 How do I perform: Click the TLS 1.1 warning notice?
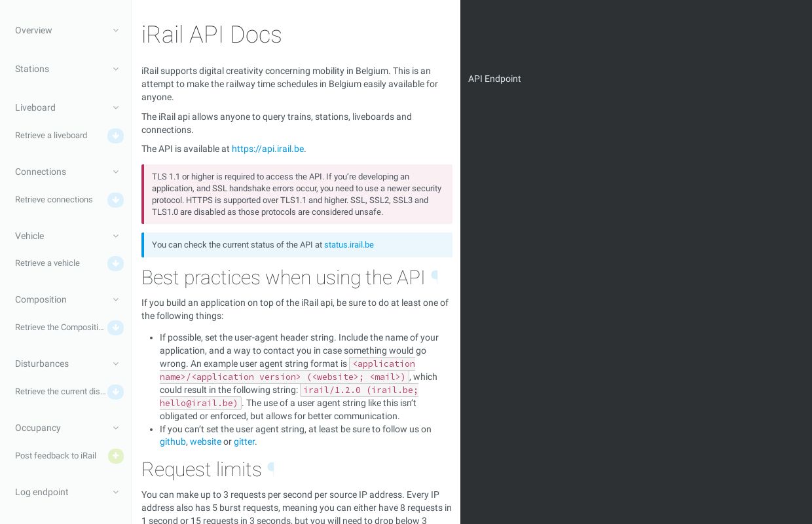pyautogui.click(x=297, y=195)
